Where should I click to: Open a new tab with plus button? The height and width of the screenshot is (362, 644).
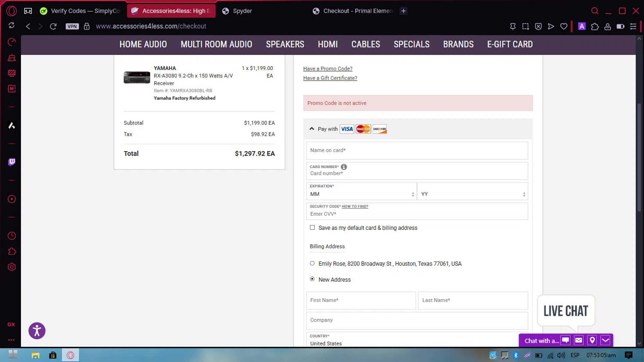click(x=404, y=11)
